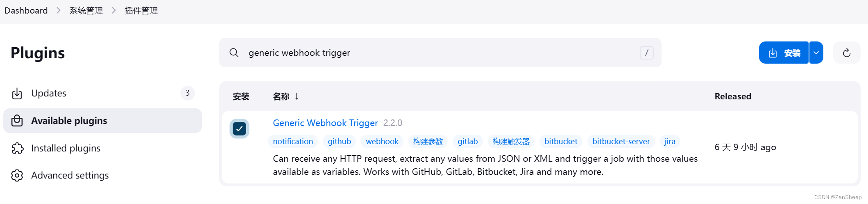The image size is (868, 204).
Task: Click the magnifier search icon
Action: tap(234, 53)
